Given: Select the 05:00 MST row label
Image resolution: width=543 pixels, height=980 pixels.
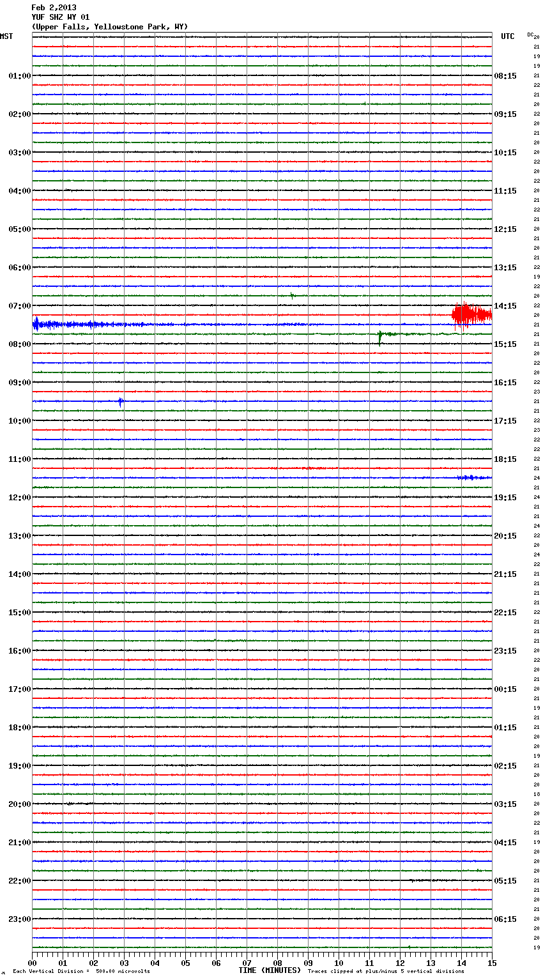Looking at the screenshot, I should coord(20,229).
